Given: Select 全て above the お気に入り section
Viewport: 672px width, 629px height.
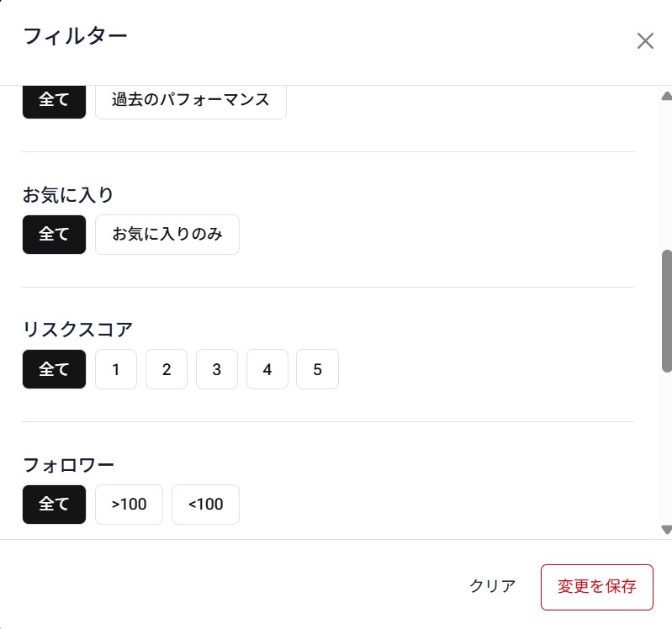Looking at the screenshot, I should click(x=54, y=99).
